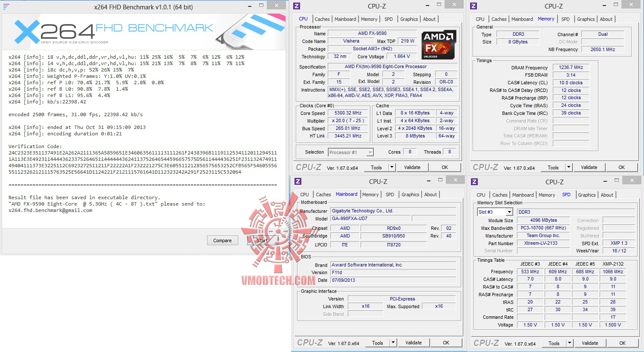Image resolution: width=644 pixels, height=352 pixels.
Task: Click the "39 clocks" Bank Cycle Time value
Action: coord(571,113)
